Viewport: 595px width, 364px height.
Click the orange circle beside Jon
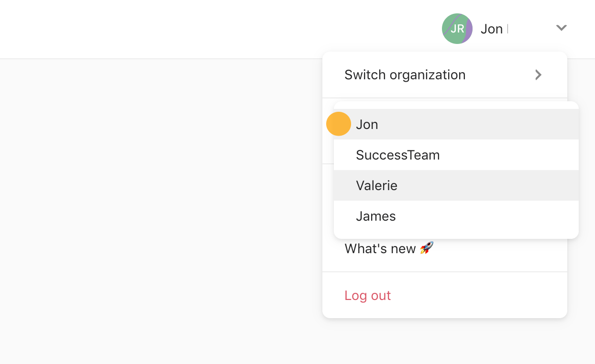pos(339,124)
